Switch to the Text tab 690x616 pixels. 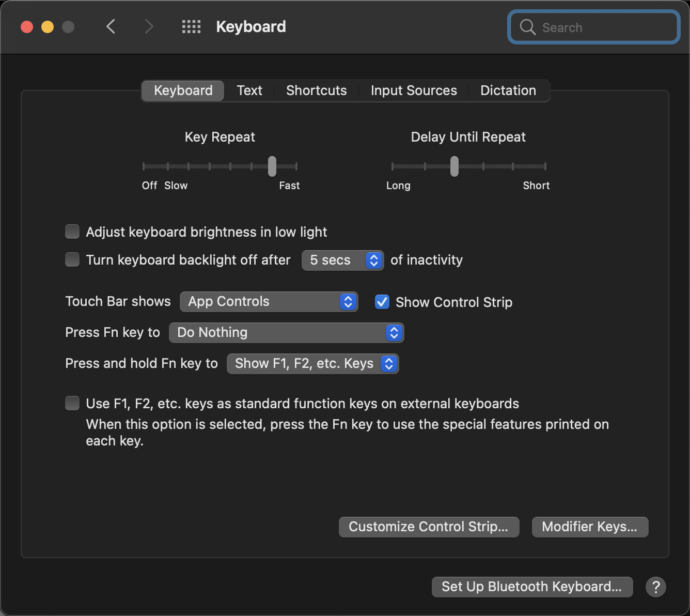(x=249, y=91)
